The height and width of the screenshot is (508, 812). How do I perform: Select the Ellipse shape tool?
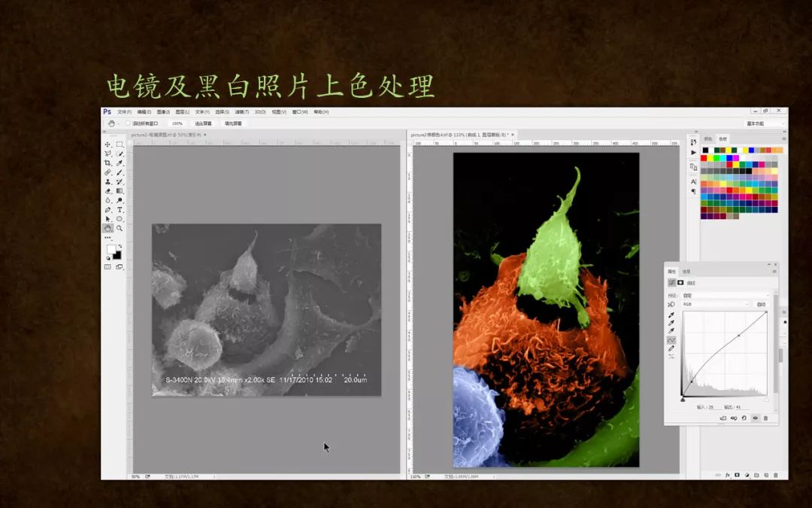(x=120, y=219)
